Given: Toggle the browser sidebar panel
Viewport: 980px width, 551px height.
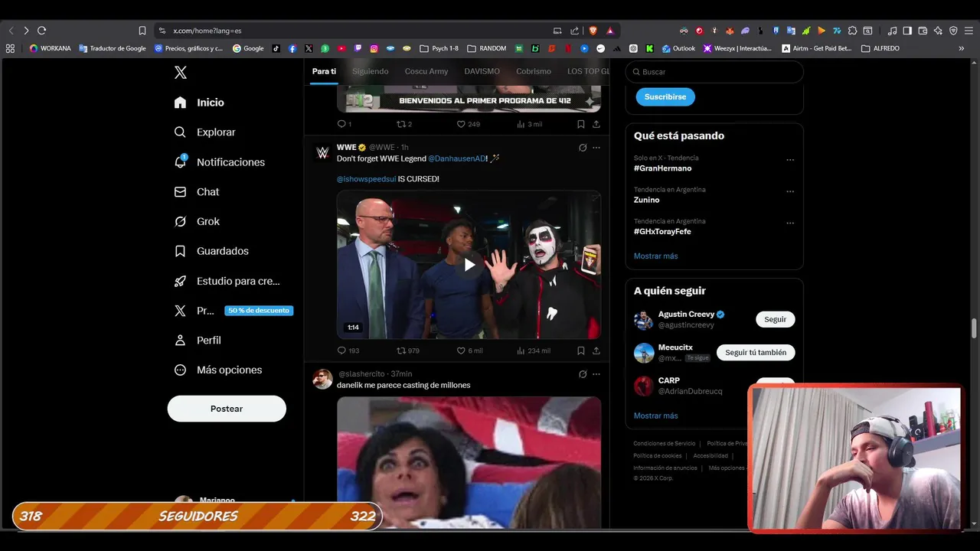Looking at the screenshot, I should (907, 31).
